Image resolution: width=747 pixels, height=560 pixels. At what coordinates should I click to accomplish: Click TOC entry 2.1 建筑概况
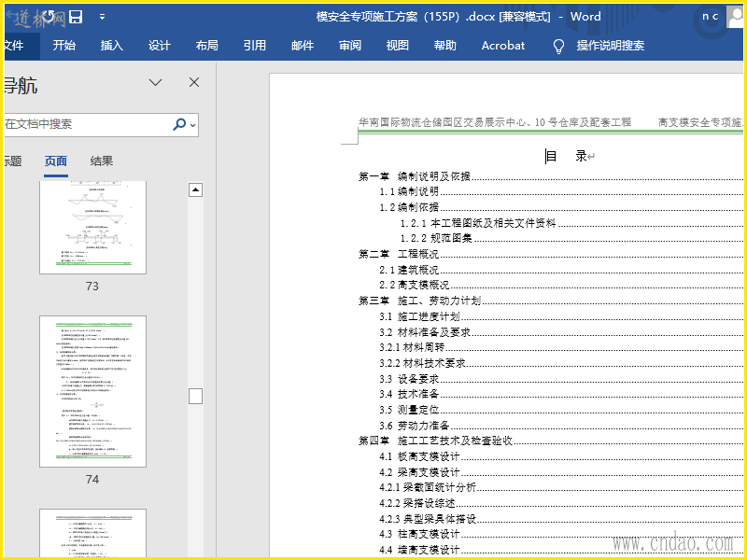click(x=409, y=270)
